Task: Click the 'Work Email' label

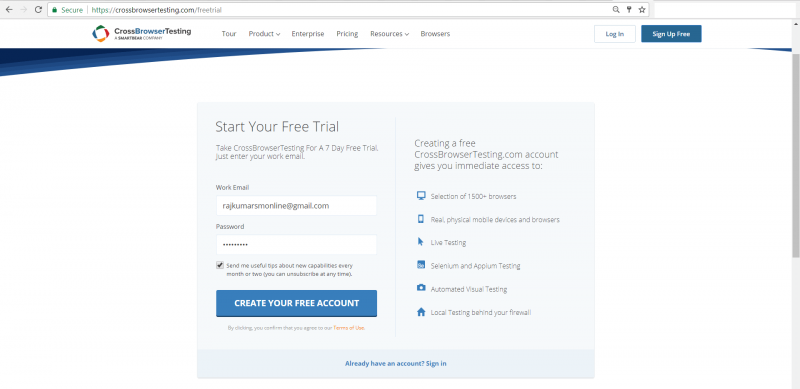Action: 232,187
